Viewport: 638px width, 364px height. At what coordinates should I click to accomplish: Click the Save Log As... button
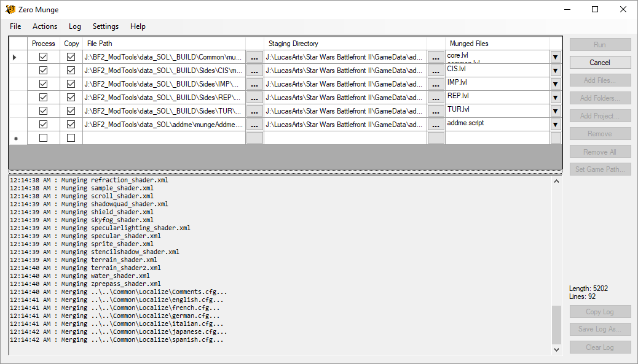[x=600, y=329]
